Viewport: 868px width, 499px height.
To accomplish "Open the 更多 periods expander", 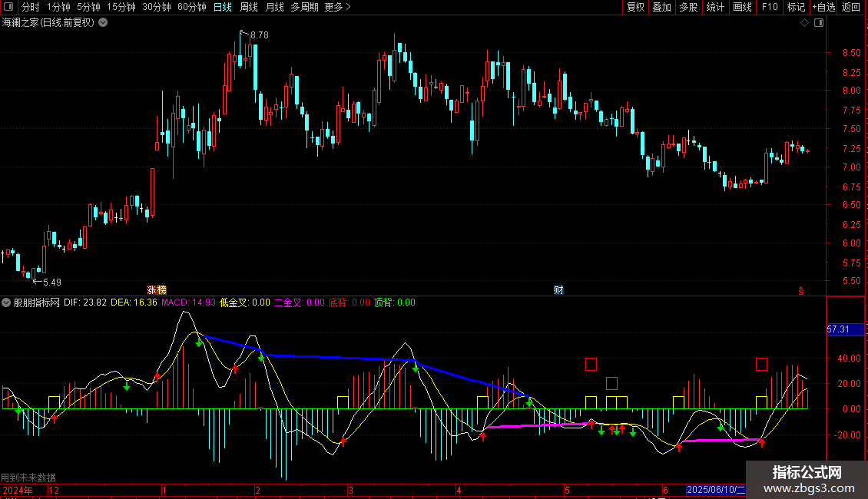I will [337, 8].
